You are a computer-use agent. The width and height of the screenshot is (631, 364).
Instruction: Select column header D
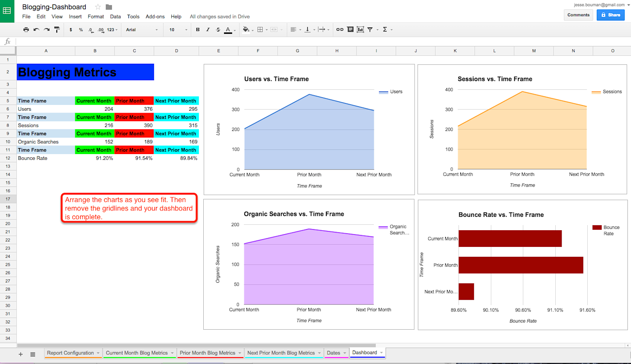pyautogui.click(x=176, y=51)
